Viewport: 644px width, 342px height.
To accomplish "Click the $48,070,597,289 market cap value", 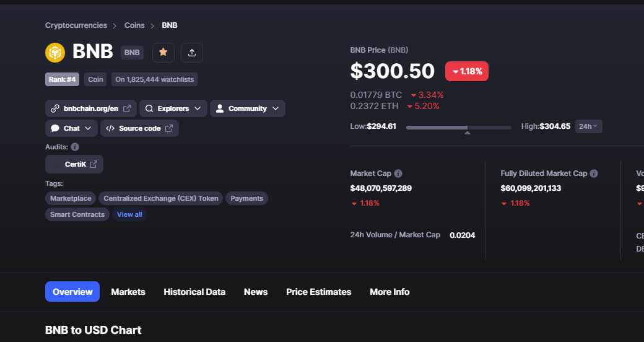I will (x=381, y=188).
